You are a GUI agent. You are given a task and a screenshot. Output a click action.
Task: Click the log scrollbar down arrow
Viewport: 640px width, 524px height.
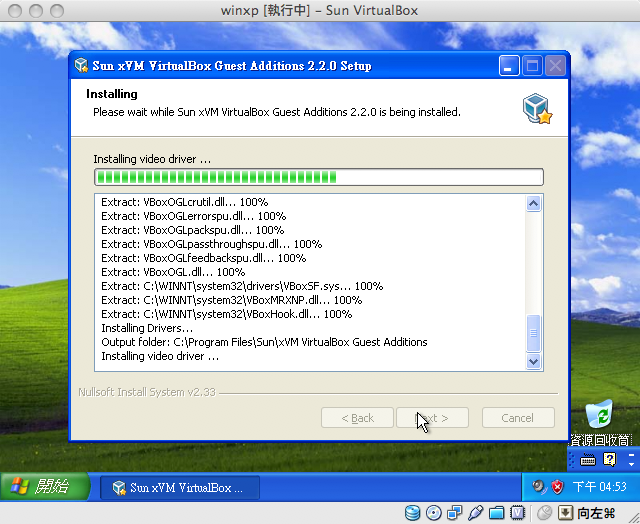[533, 362]
